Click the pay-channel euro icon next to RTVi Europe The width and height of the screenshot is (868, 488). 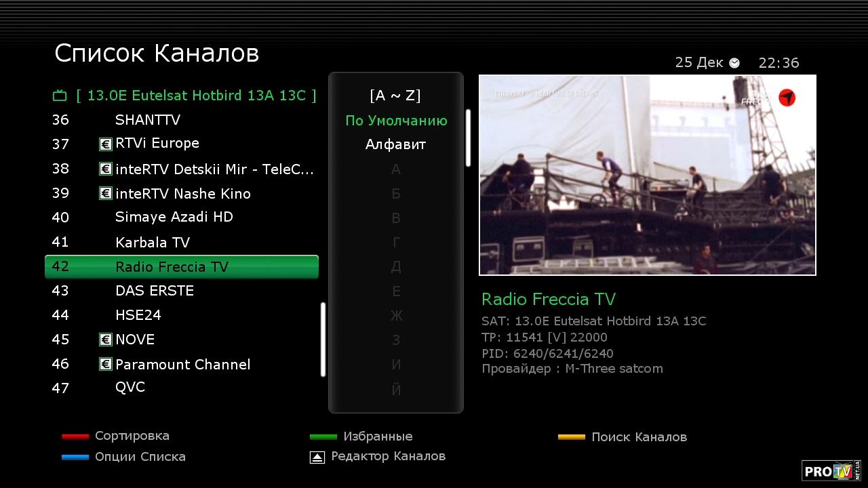(105, 144)
